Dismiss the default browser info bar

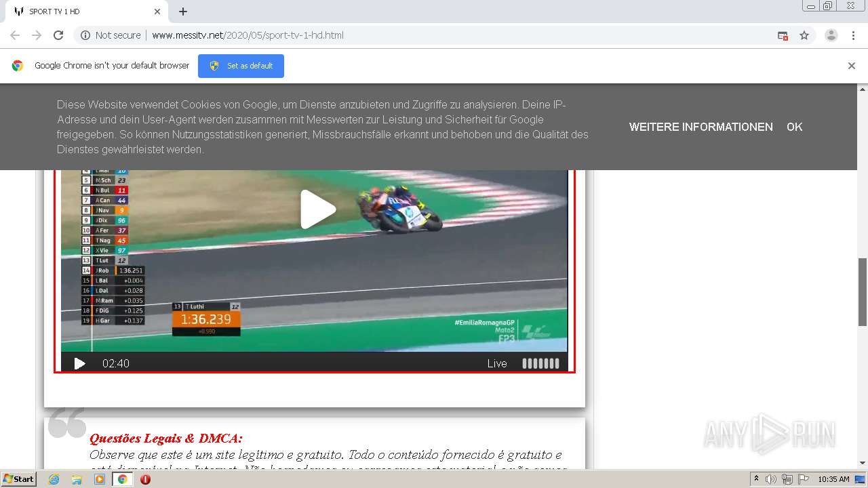point(852,66)
